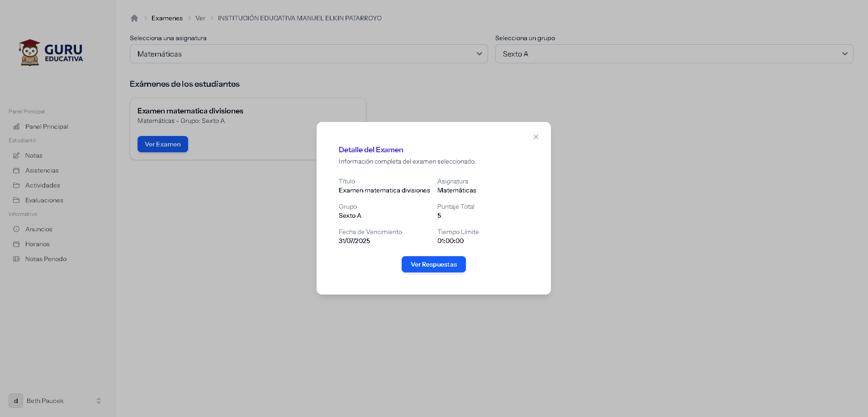Click the Ver breadcrumb item
Viewport: 868px width, 417px height.
(200, 18)
